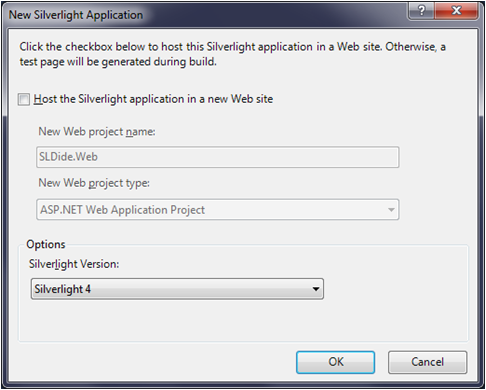Viewport: 486px width, 390px height.
Task: Click the 'Options' group box heading
Action: click(x=46, y=244)
